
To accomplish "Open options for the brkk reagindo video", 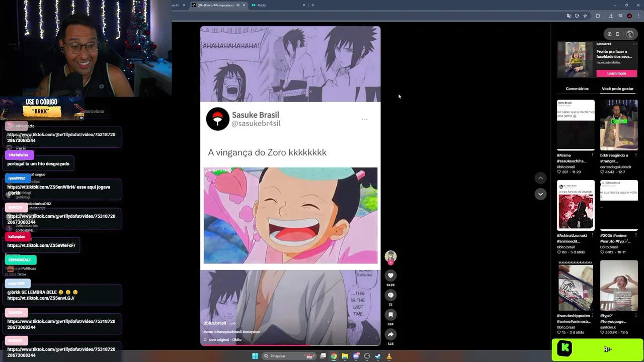I will click(x=635, y=155).
